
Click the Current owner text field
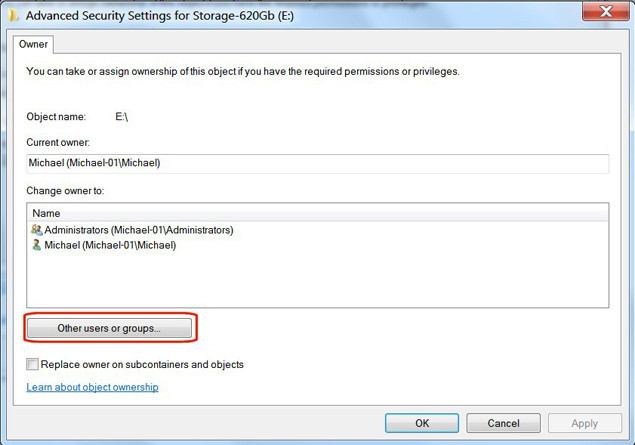pyautogui.click(x=317, y=163)
